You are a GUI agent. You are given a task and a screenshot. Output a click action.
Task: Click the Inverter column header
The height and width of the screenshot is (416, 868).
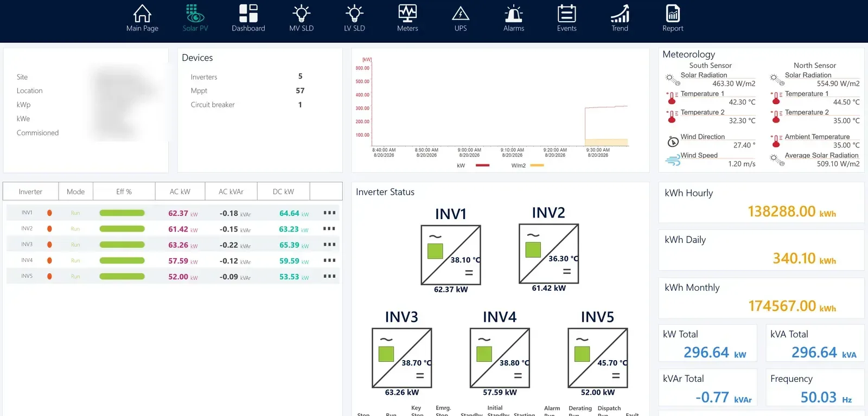[30, 191]
